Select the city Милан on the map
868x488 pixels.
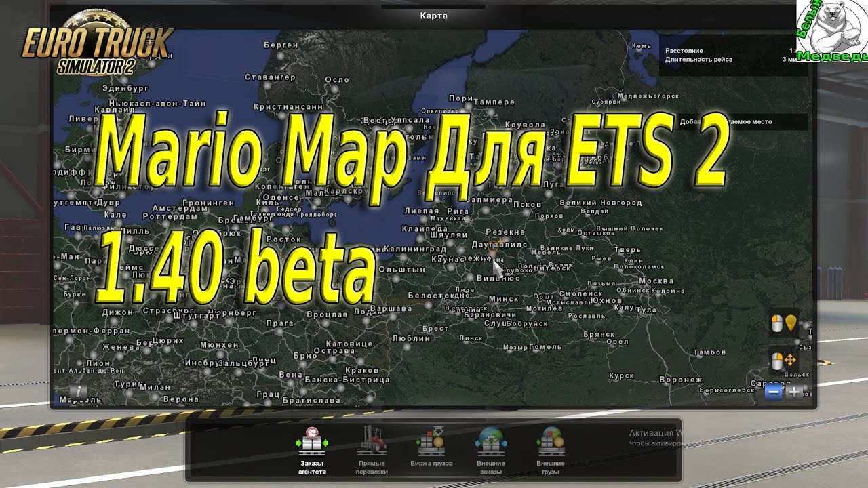(154, 387)
